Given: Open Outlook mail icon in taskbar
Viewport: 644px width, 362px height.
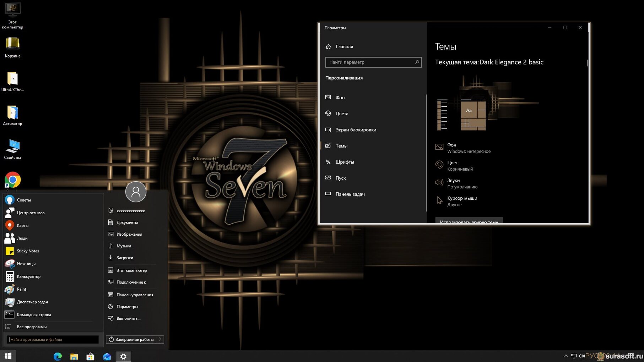Looking at the screenshot, I should tap(107, 356).
